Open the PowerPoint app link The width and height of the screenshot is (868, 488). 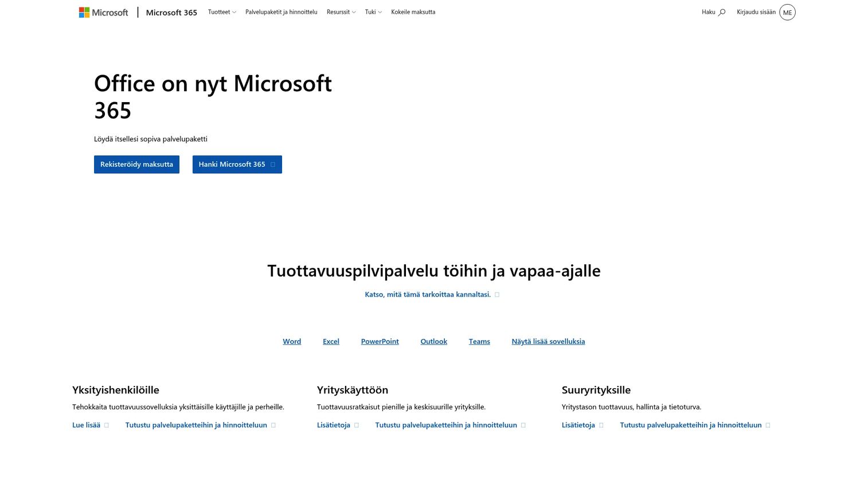pyautogui.click(x=380, y=341)
